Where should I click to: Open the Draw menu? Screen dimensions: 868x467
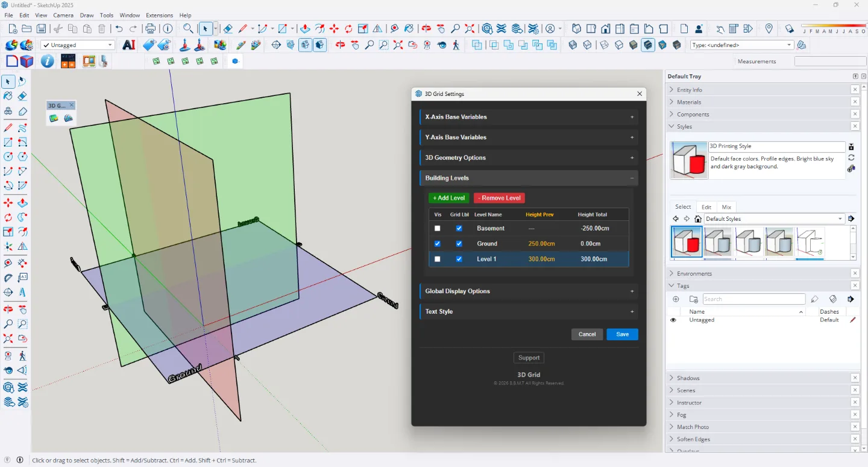click(x=87, y=15)
